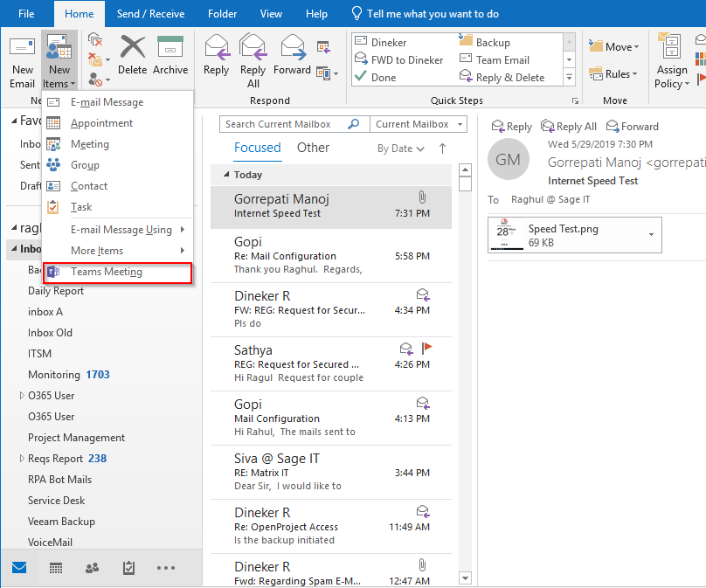Click Reply in the reading pane
The height and width of the screenshot is (588, 706).
[511, 126]
